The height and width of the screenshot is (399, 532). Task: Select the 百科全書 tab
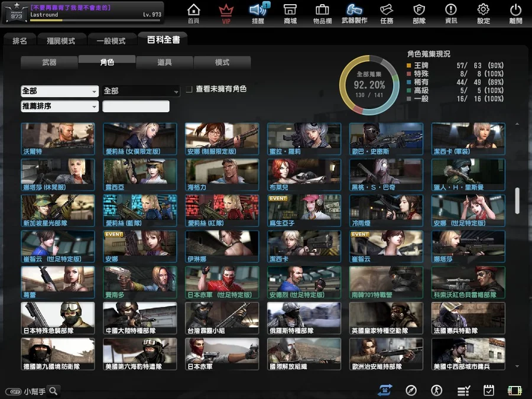(163, 40)
